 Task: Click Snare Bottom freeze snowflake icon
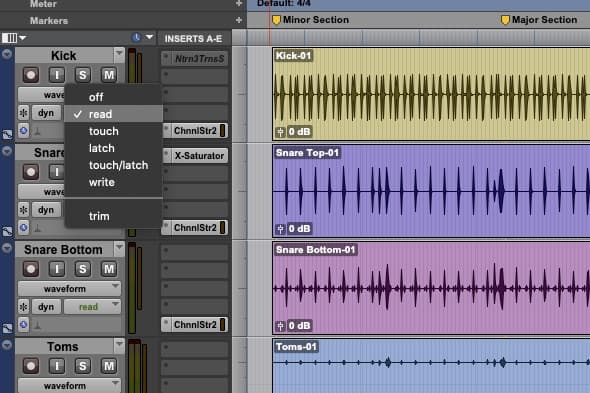[x=23, y=306]
